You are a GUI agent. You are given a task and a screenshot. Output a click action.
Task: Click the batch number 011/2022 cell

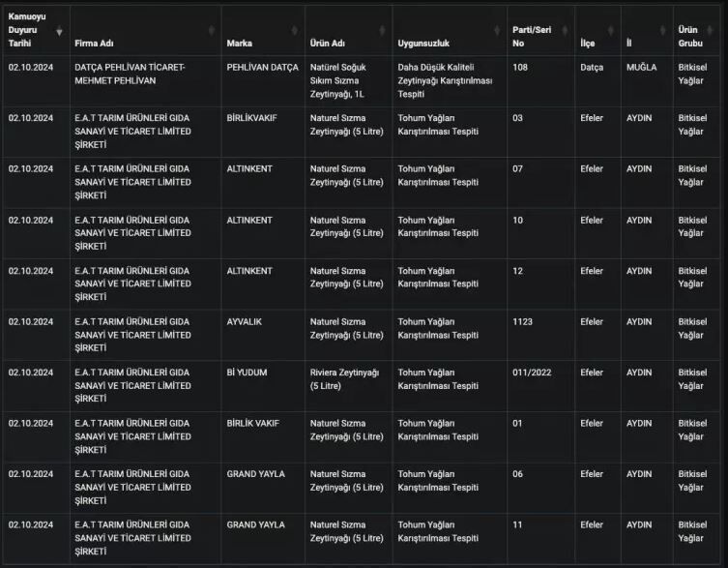[530, 373]
